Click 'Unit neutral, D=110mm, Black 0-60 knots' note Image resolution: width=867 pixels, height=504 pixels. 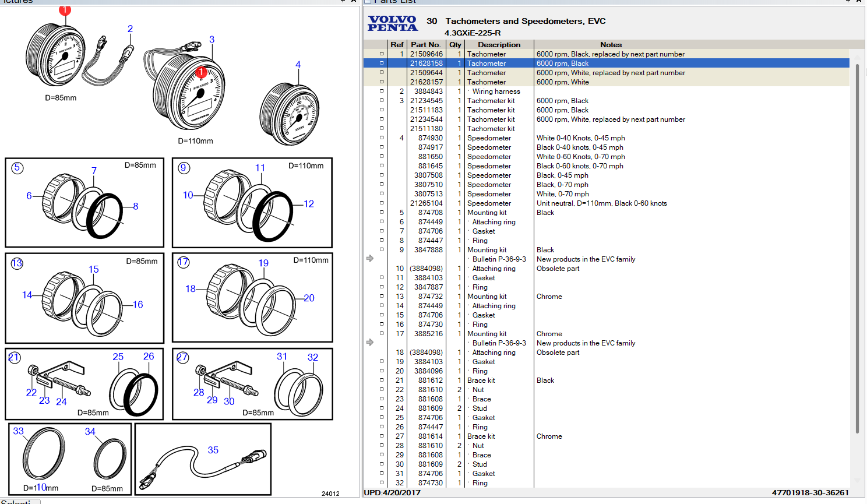[x=602, y=203]
